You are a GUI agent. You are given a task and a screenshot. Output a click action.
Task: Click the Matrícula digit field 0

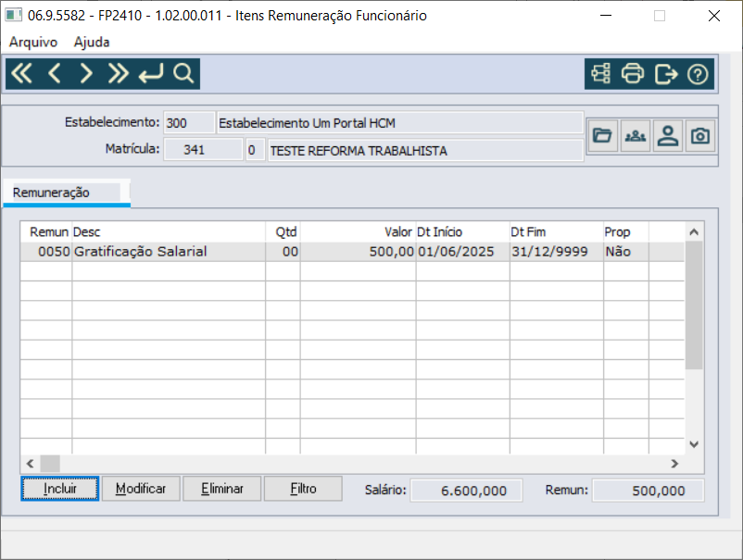point(255,150)
